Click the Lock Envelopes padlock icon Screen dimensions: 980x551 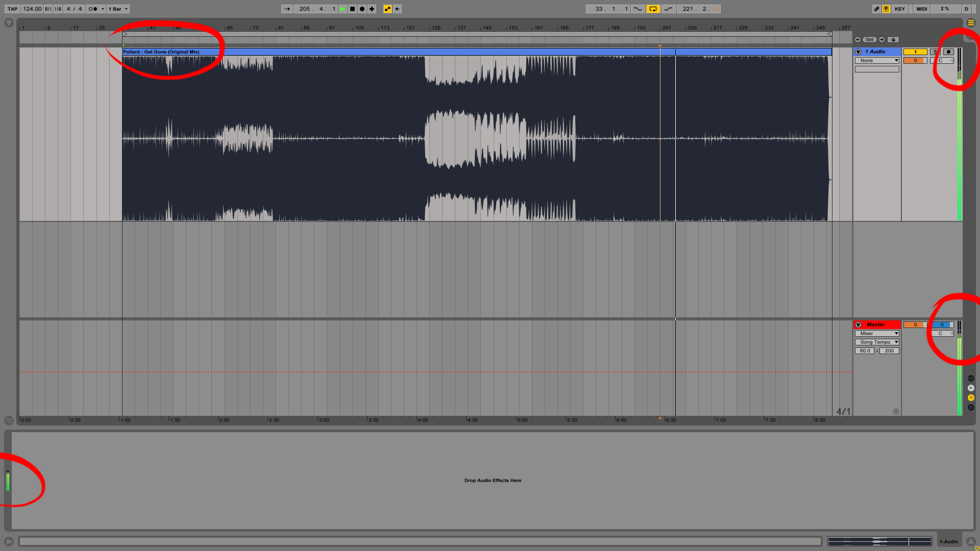point(893,39)
